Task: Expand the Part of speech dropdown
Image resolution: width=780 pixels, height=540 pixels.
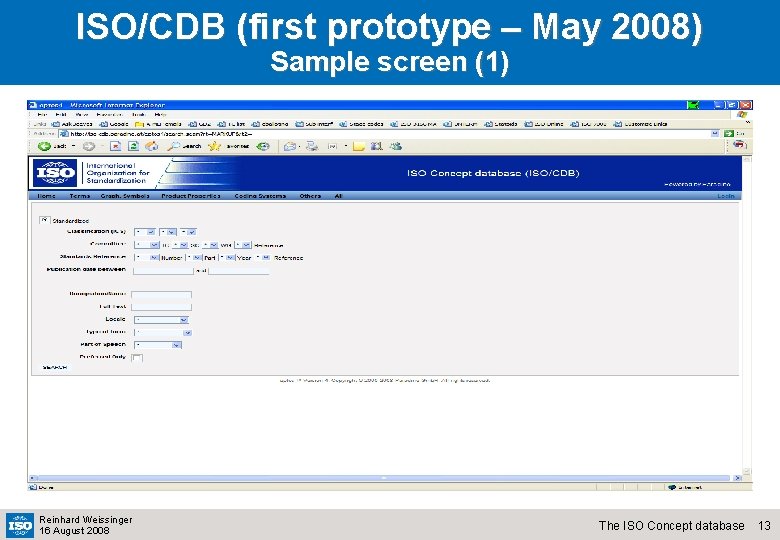Action: 158,345
